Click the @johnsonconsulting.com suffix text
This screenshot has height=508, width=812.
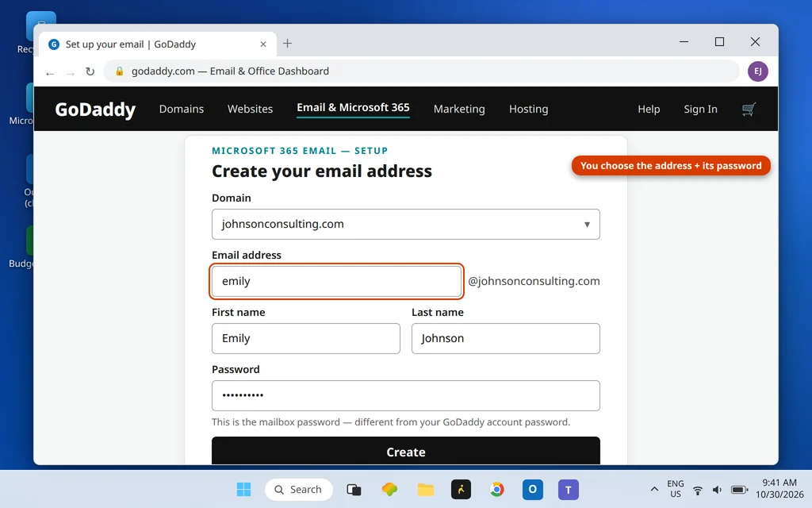click(x=534, y=281)
